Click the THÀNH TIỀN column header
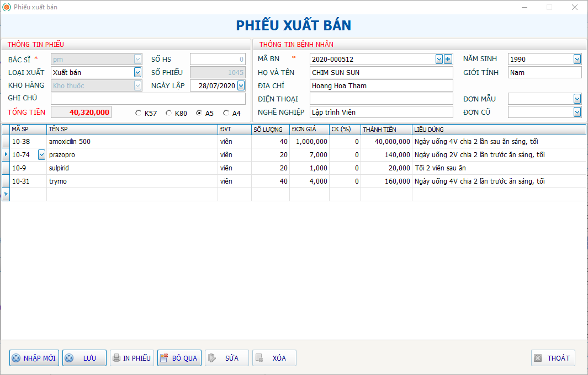588x375 pixels. [386, 129]
